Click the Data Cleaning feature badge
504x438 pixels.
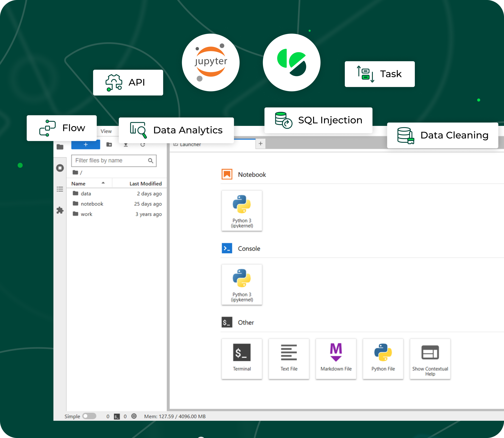tap(442, 135)
